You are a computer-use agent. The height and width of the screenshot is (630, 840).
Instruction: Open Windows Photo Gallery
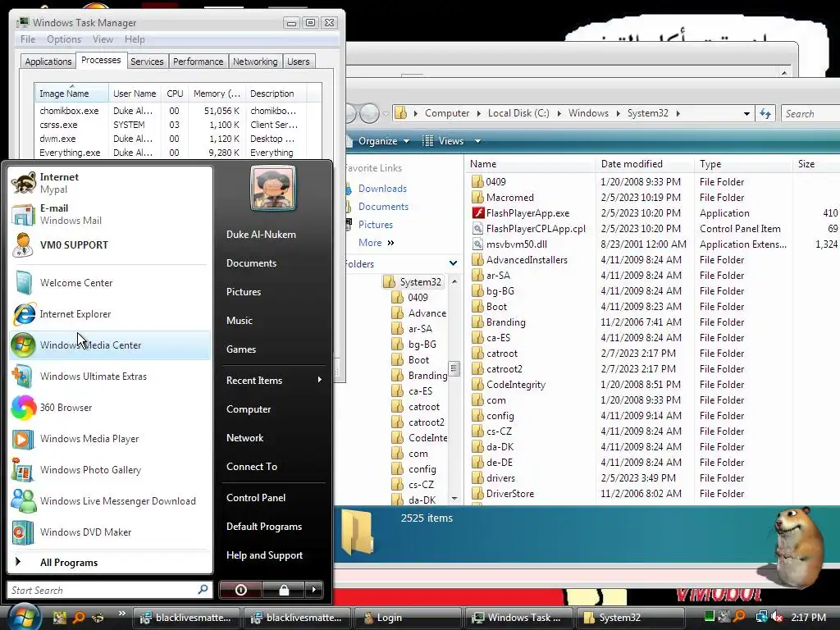tap(110, 470)
